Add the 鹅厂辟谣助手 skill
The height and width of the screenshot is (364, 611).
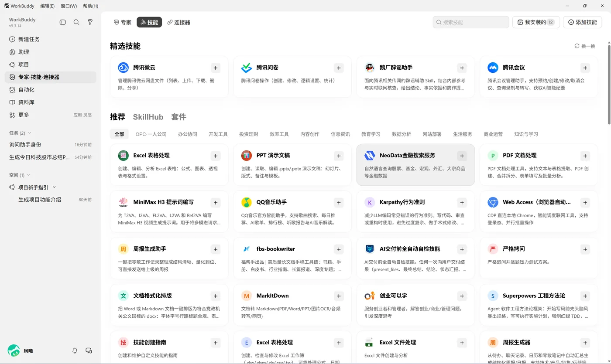(x=462, y=68)
